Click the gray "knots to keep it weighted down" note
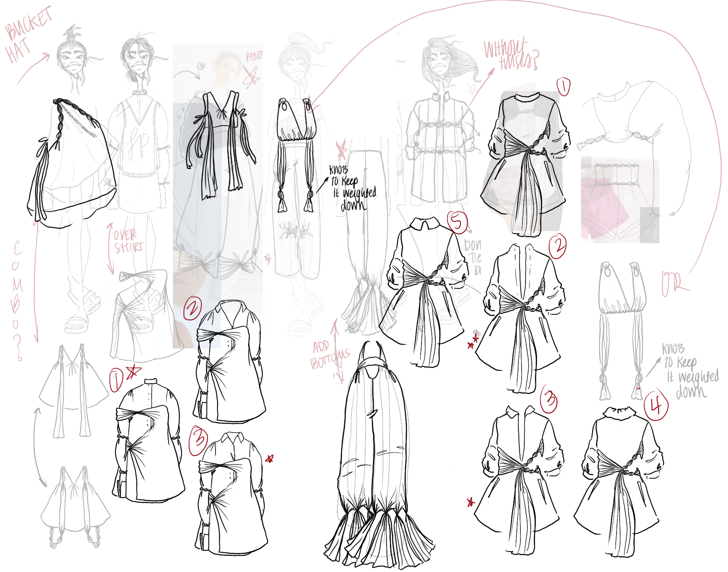 [x=690, y=370]
